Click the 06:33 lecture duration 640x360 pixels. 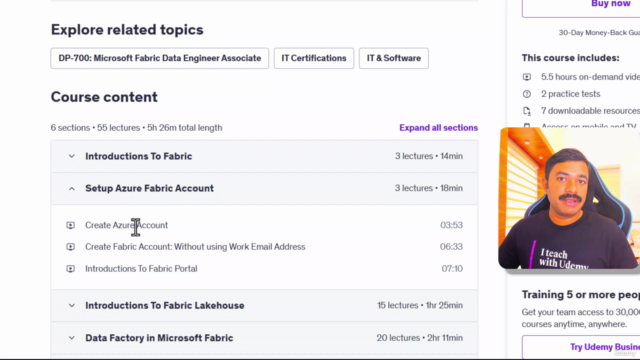click(x=451, y=247)
